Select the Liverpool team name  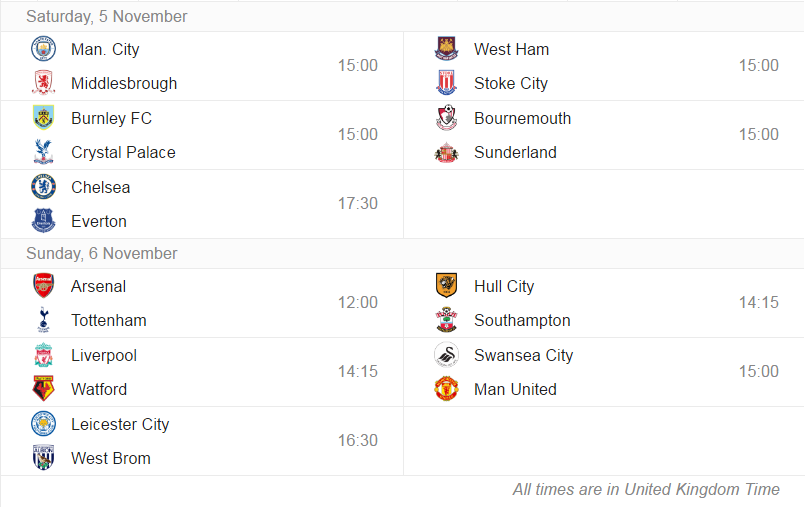[104, 355]
